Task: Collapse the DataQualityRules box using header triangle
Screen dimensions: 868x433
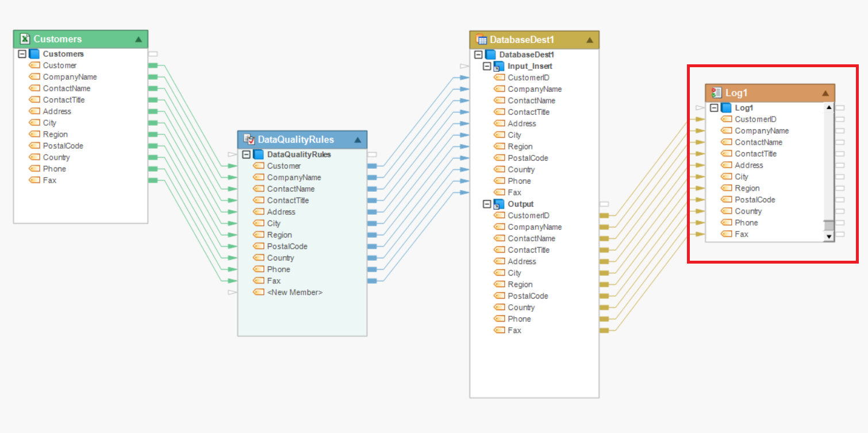Action: (358, 140)
